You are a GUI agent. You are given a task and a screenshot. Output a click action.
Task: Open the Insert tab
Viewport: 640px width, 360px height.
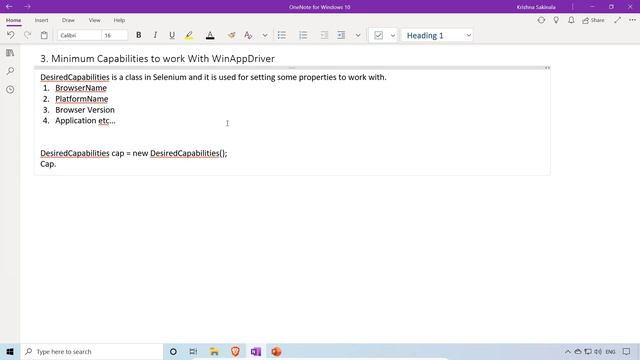[41, 20]
